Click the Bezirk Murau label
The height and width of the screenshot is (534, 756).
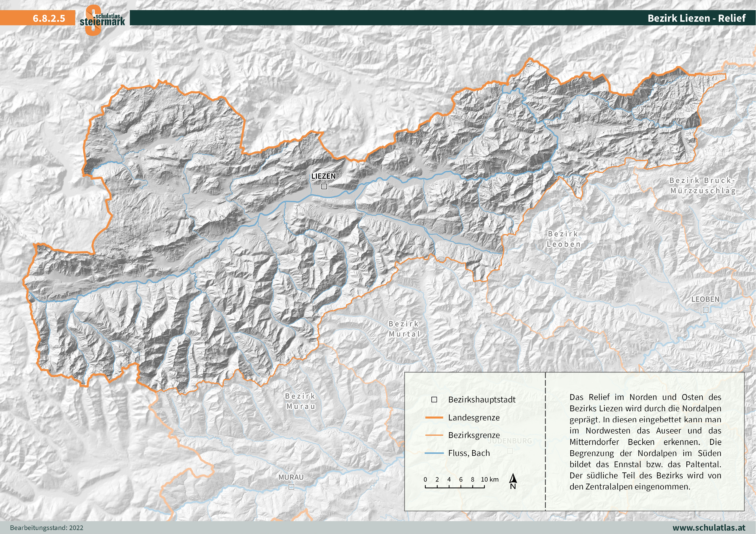click(300, 401)
